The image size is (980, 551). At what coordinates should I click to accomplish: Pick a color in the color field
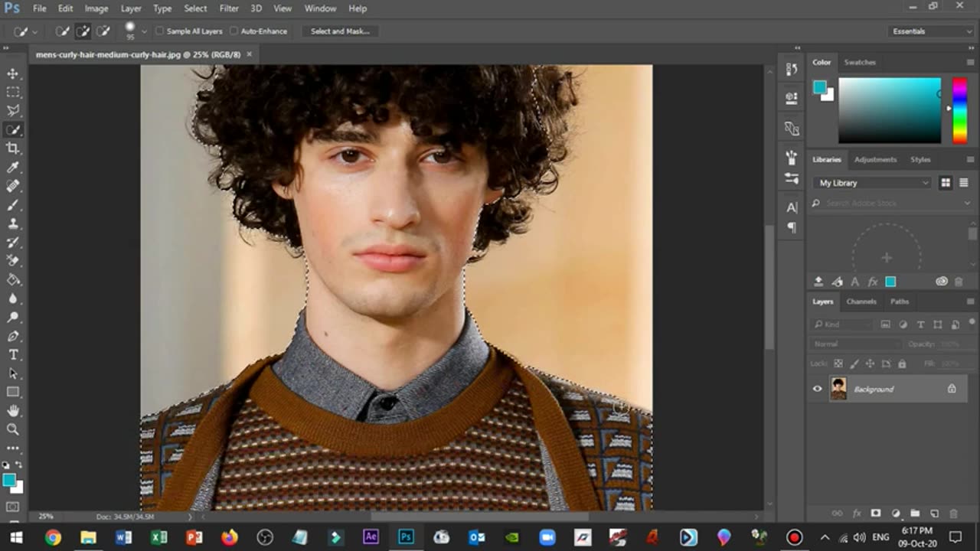click(890, 110)
